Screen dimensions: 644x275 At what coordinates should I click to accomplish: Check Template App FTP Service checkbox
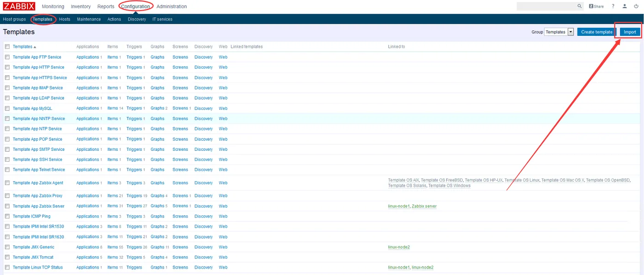click(7, 57)
